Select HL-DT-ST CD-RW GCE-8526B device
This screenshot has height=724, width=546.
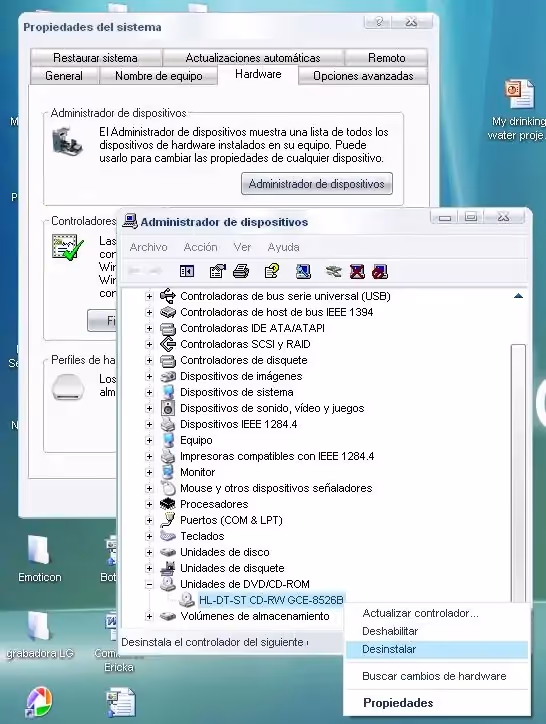[271, 600]
